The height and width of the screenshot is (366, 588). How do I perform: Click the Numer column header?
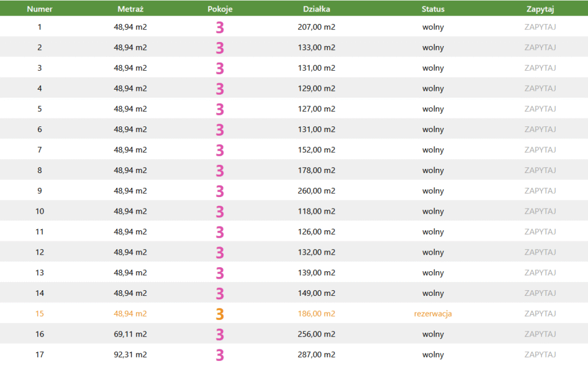coord(40,9)
